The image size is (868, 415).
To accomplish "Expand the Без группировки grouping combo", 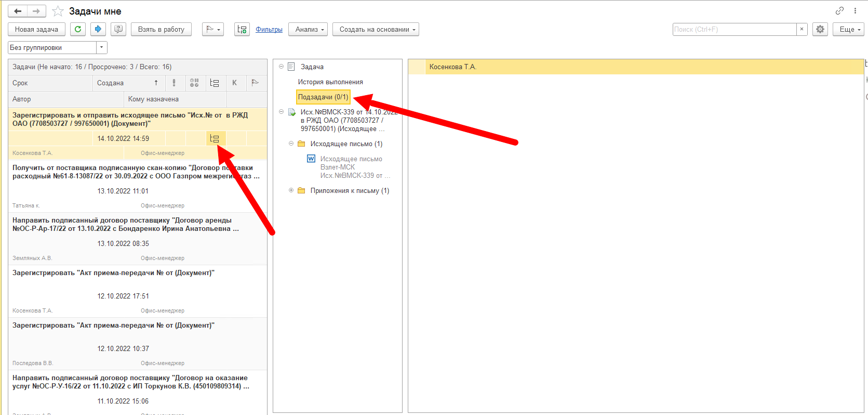I will (102, 47).
